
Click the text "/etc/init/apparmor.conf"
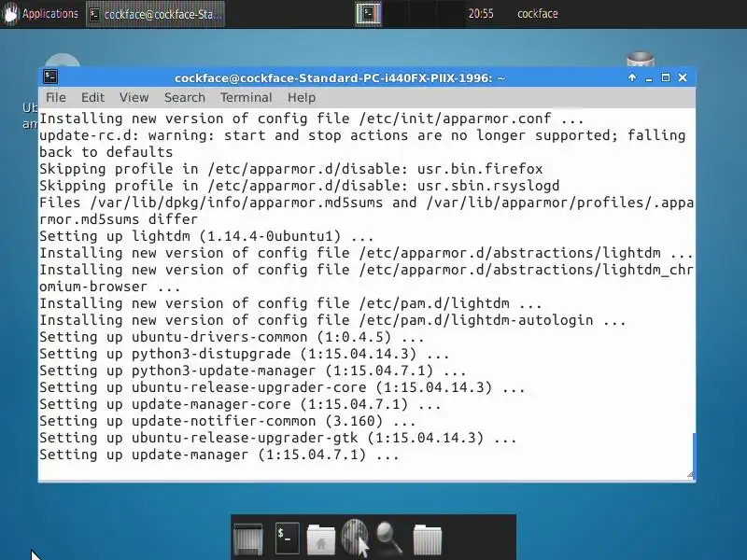pos(456,119)
